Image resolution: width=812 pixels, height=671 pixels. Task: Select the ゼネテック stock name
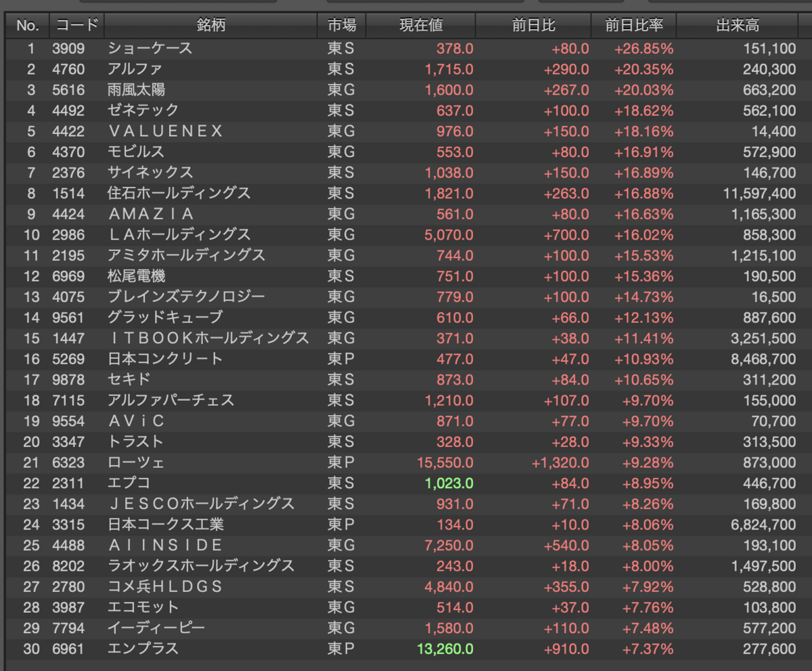coord(143,110)
